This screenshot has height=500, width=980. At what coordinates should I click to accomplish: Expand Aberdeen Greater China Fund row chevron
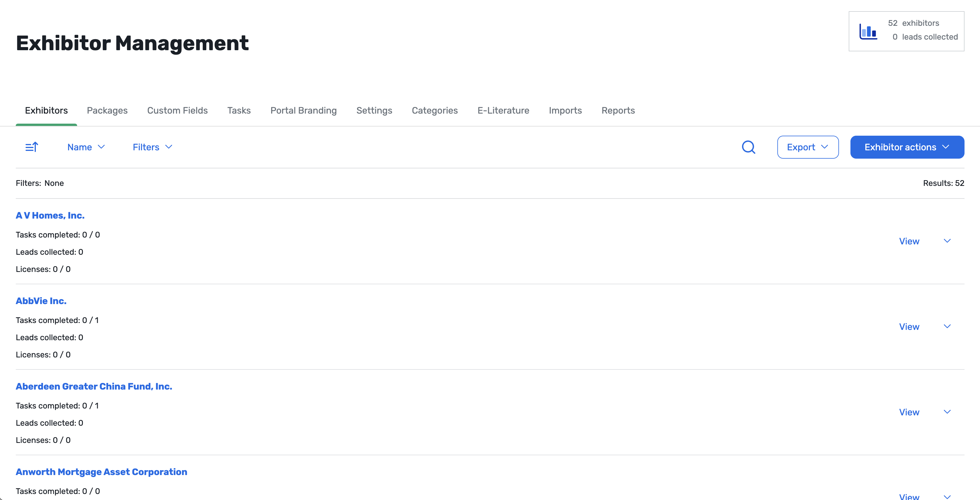coord(947,412)
